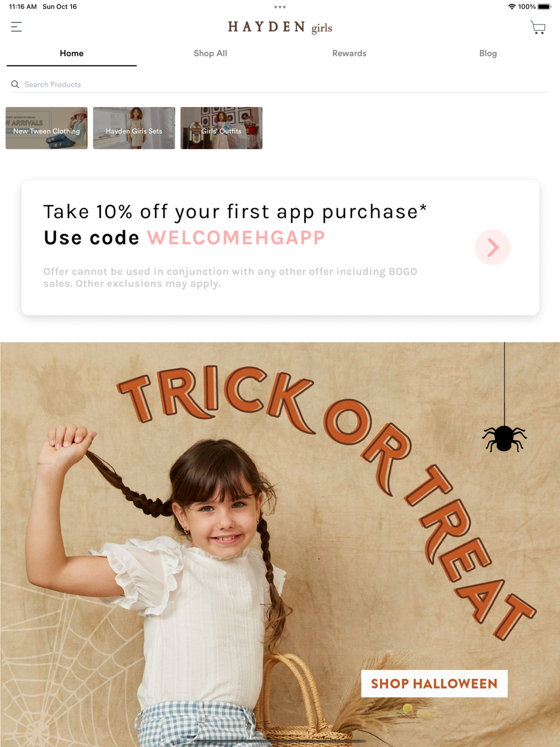Viewport: 560px width, 747px height.
Task: Tap the Trick or Treat banner image
Action: coord(280,544)
